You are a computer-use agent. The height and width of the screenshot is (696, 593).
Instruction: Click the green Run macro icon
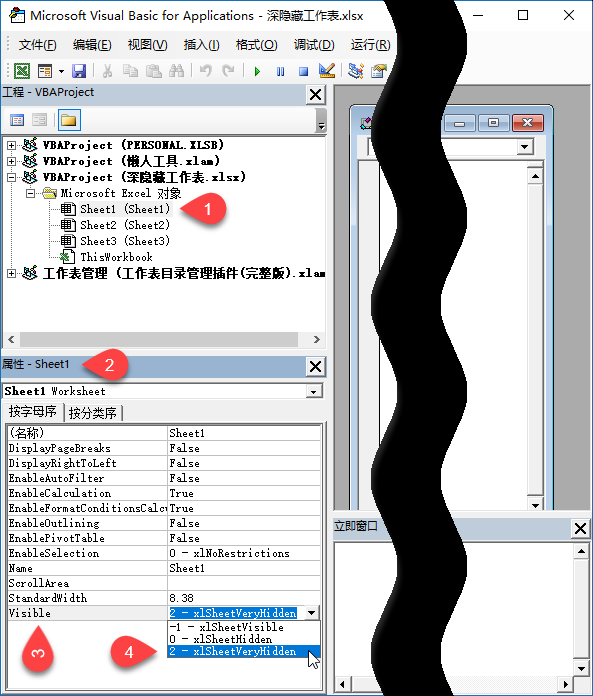tap(257, 71)
